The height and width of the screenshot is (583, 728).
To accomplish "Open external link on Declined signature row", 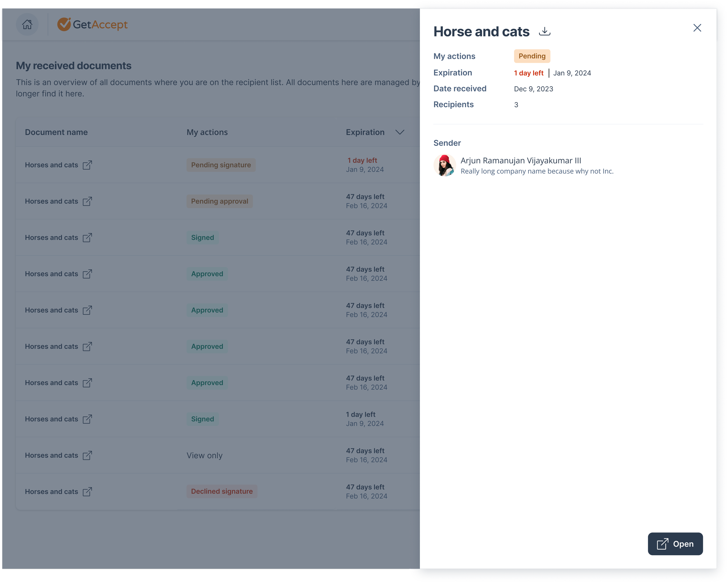I will [87, 492].
